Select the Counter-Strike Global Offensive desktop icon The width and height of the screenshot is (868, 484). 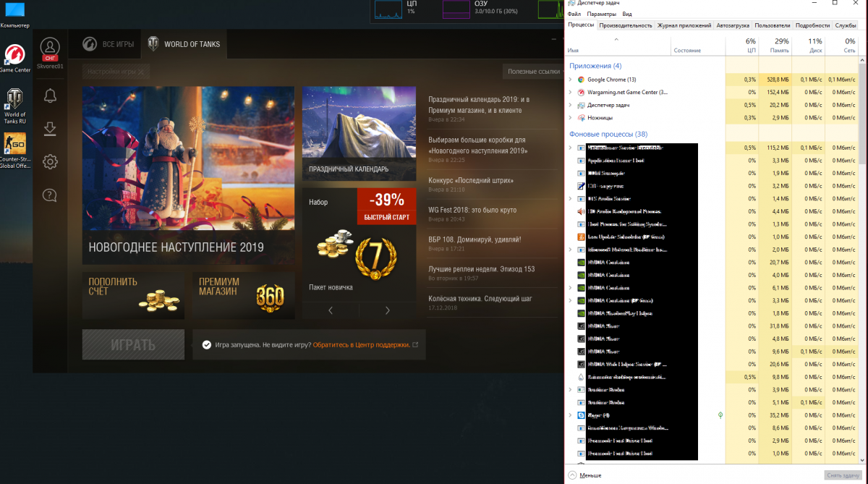coord(14,150)
